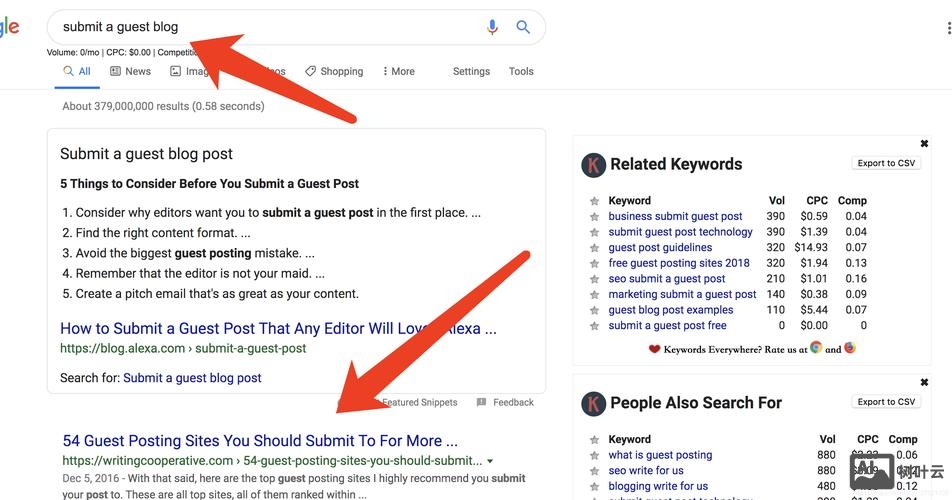Click the Firefox icon in rate us line

pyautogui.click(x=850, y=348)
